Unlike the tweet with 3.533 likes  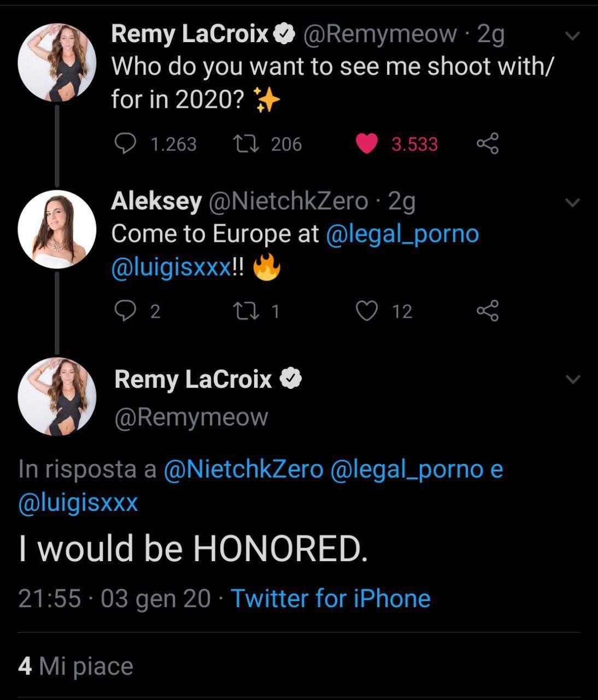click(x=367, y=144)
